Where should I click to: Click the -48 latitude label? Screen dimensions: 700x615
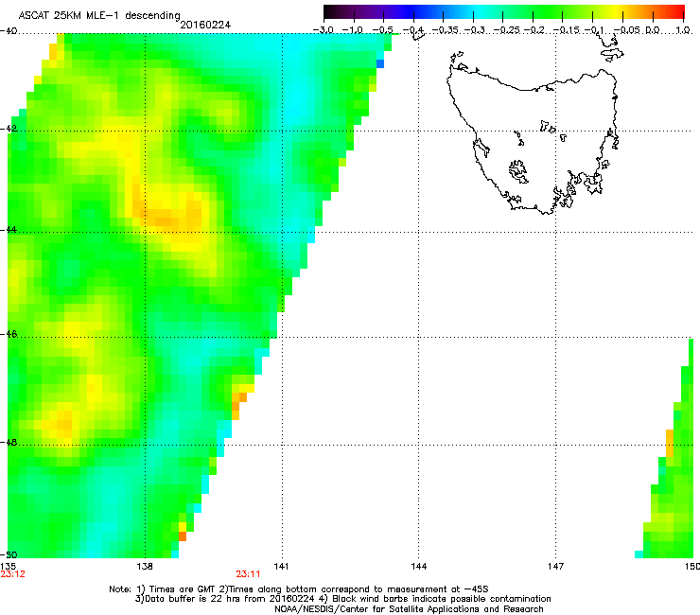[x=9, y=442]
